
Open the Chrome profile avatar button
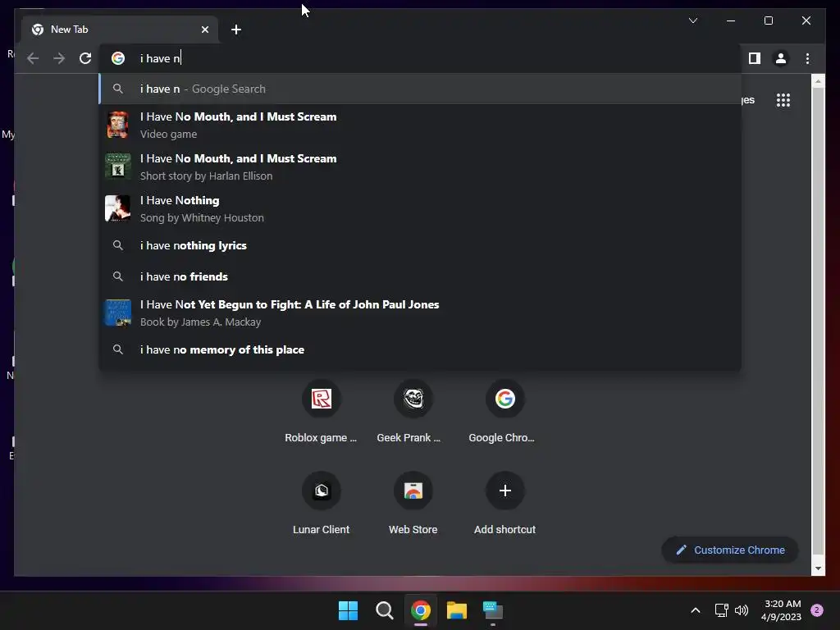[781, 58]
